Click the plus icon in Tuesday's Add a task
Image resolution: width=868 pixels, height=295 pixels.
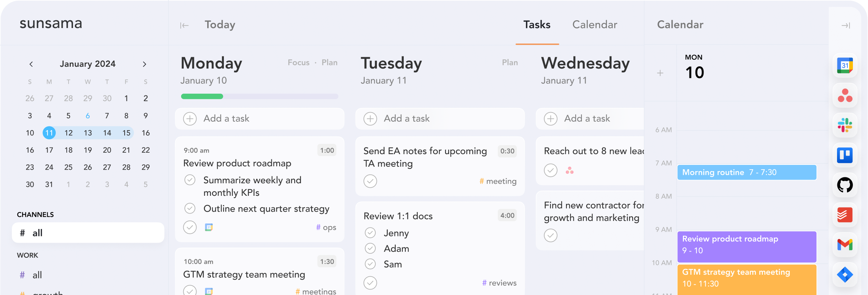[370, 119]
